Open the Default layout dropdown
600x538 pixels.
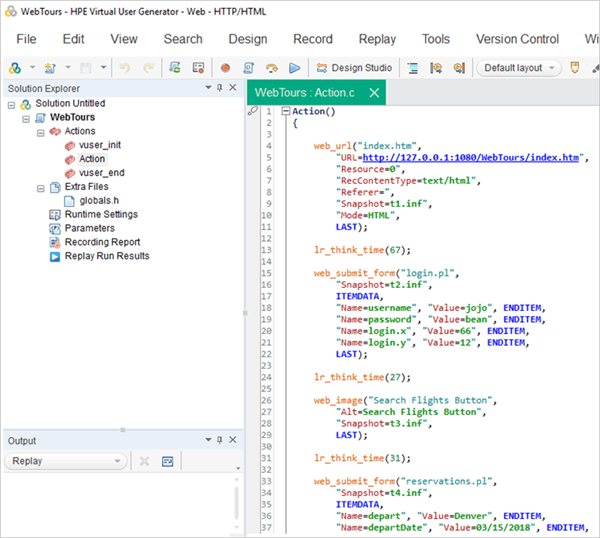point(519,68)
